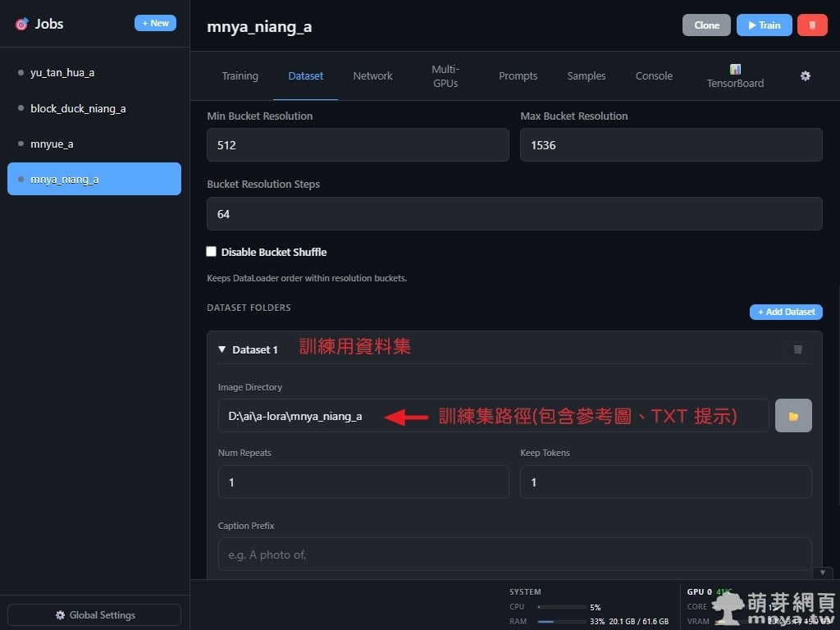Create a new job
This screenshot has height=630, width=840.
155,24
